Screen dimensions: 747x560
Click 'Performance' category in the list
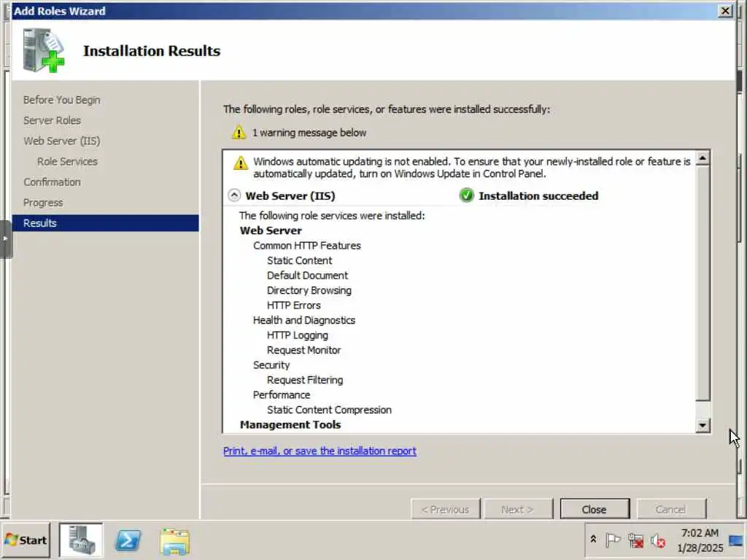tap(282, 394)
